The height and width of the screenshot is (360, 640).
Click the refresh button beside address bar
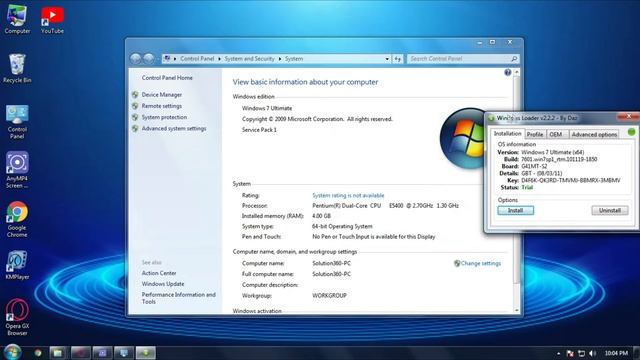pos(398,59)
